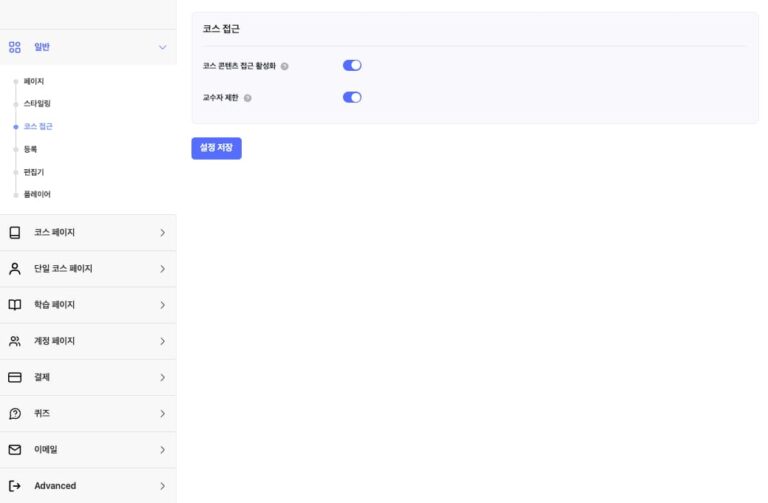This screenshot has width=768, height=503.
Task: Click the exit arrow icon for Advanced
Action: pyautogui.click(x=15, y=486)
